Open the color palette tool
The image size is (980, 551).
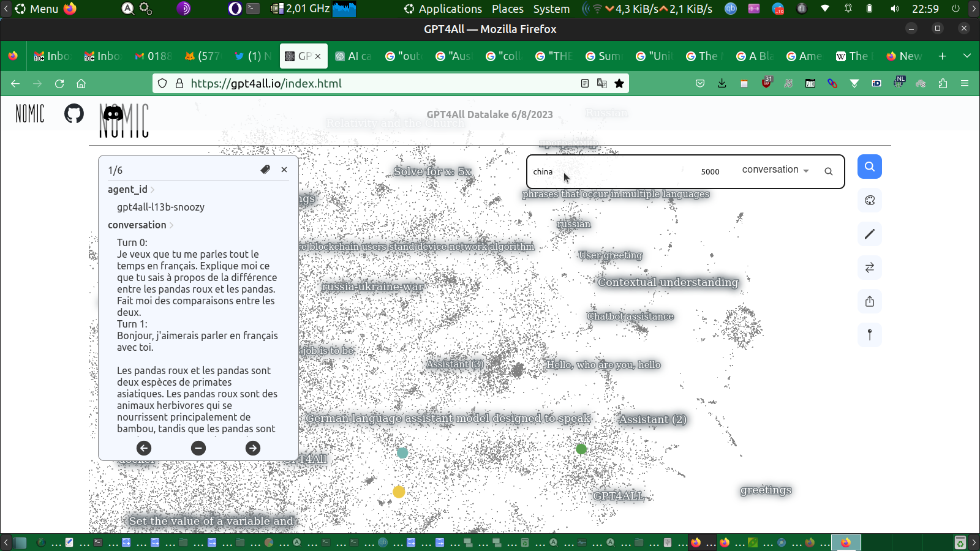tap(869, 200)
